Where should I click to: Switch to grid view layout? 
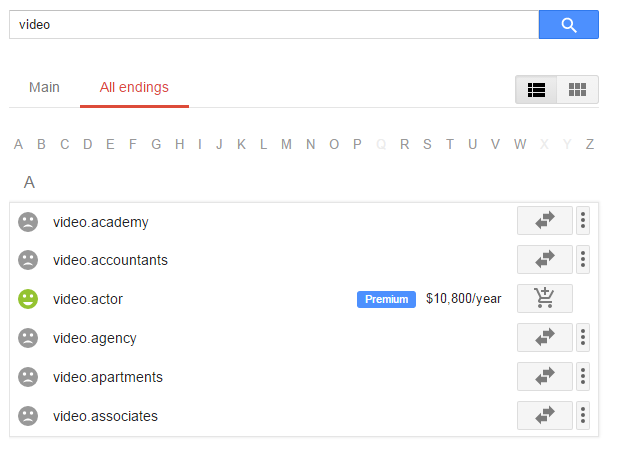(x=577, y=89)
